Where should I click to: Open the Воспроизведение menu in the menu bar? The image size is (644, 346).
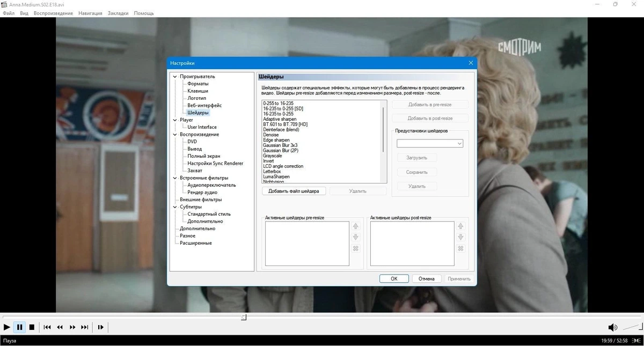(x=53, y=13)
